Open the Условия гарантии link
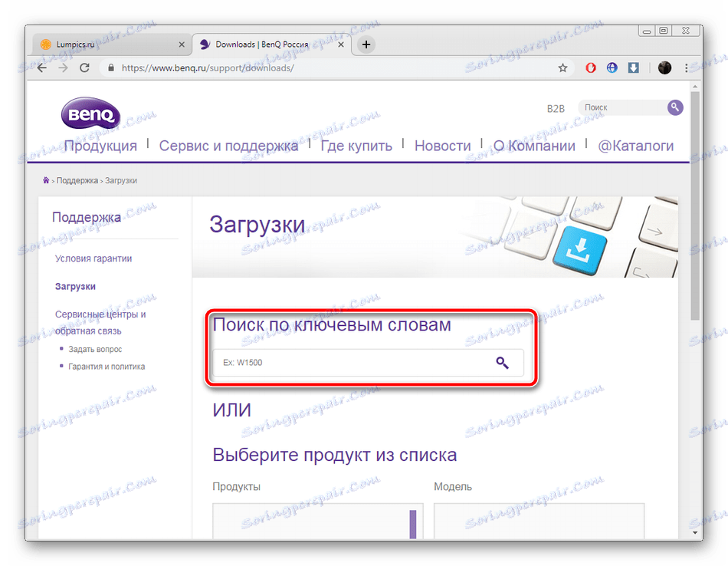728x566 pixels. (x=93, y=258)
